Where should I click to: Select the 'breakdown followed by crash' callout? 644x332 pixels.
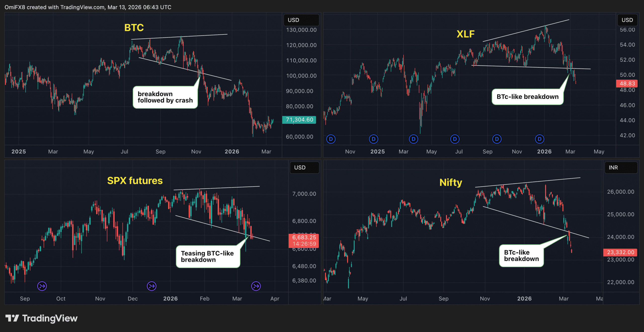(x=165, y=97)
